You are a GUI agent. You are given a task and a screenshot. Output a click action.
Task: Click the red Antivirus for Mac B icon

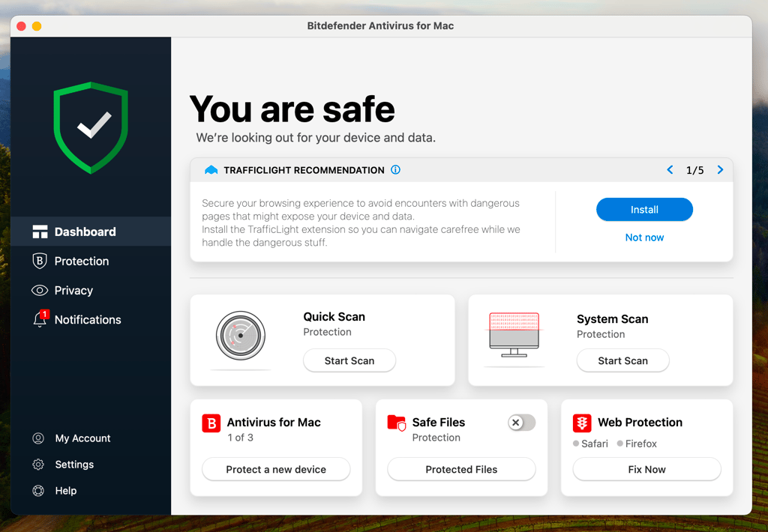coord(211,423)
